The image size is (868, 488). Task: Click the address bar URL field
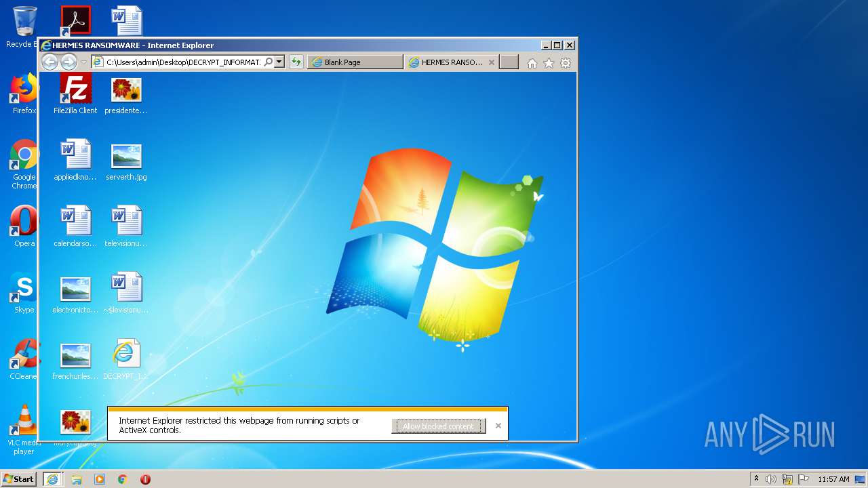tap(183, 62)
